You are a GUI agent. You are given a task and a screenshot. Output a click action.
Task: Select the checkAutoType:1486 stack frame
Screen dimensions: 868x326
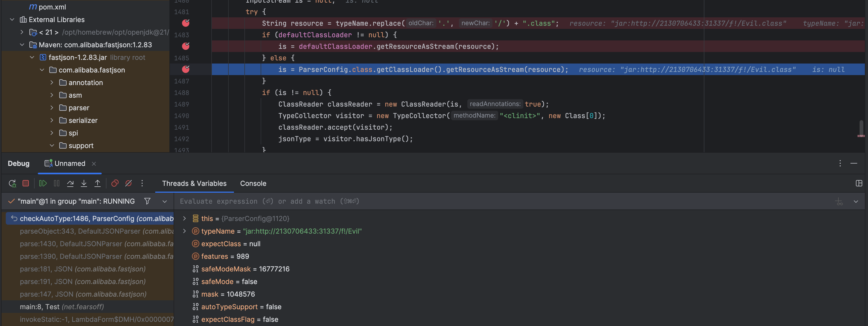(90, 218)
